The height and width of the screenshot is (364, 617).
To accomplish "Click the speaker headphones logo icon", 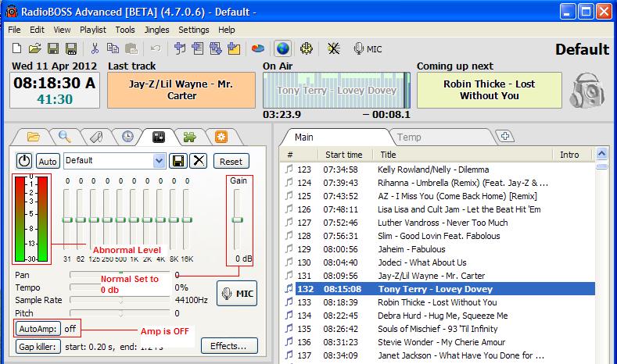I will point(587,90).
